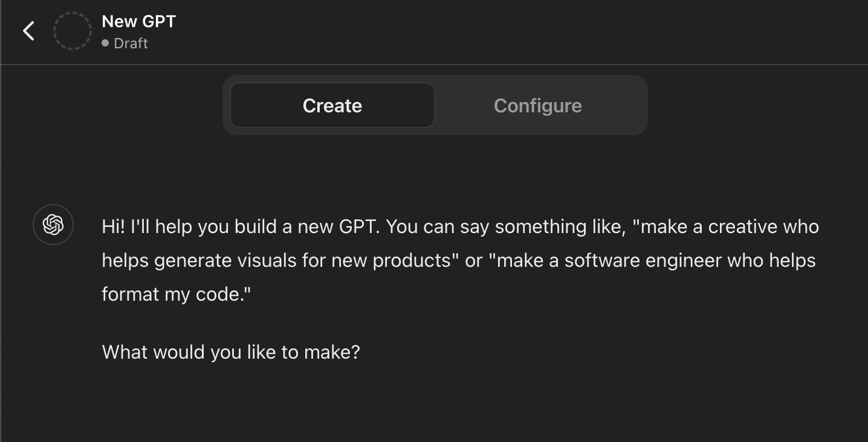
Task: Click the text "format my code."
Action: click(176, 295)
